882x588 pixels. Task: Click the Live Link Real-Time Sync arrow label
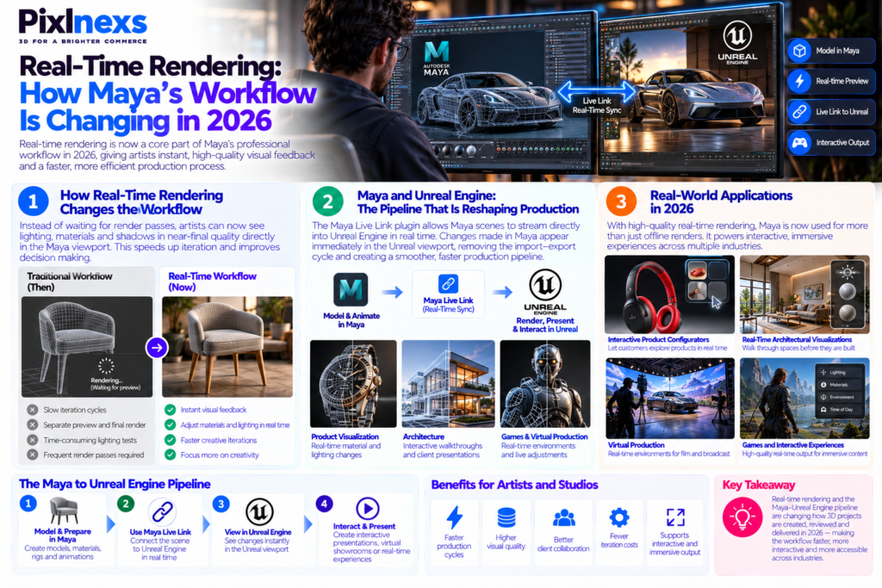pyautogui.click(x=597, y=105)
